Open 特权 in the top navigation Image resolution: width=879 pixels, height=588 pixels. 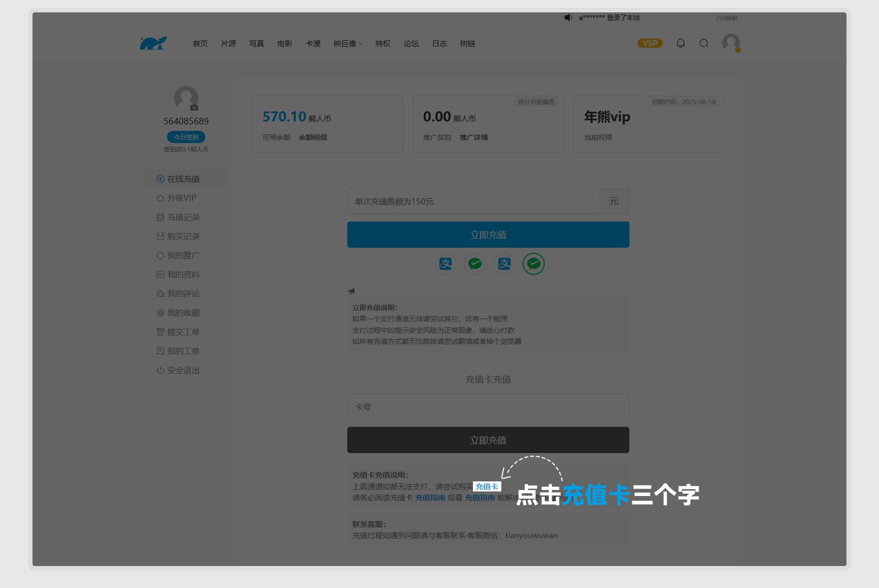[x=383, y=43]
